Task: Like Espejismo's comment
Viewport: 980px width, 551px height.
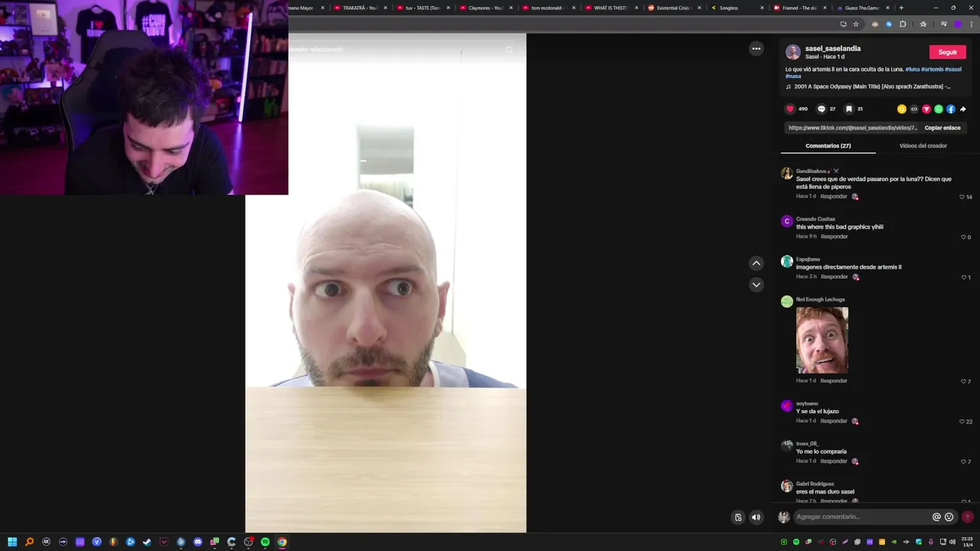Action: tap(963, 277)
